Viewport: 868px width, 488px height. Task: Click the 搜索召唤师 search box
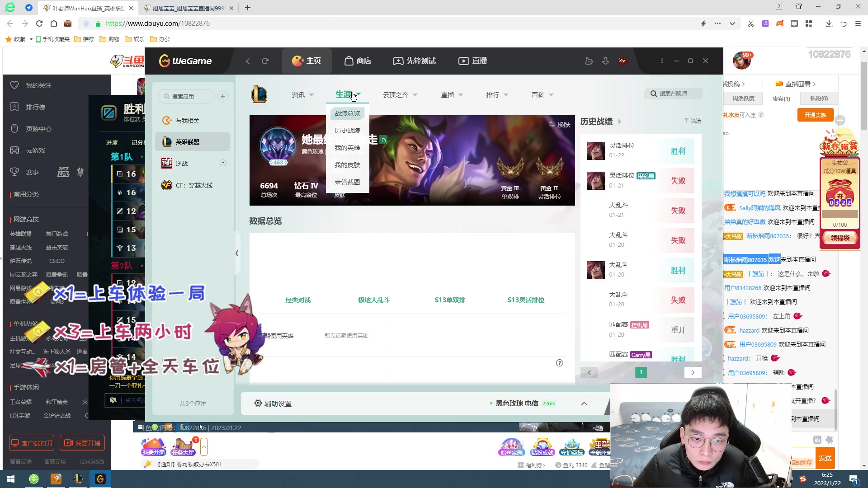click(x=674, y=94)
